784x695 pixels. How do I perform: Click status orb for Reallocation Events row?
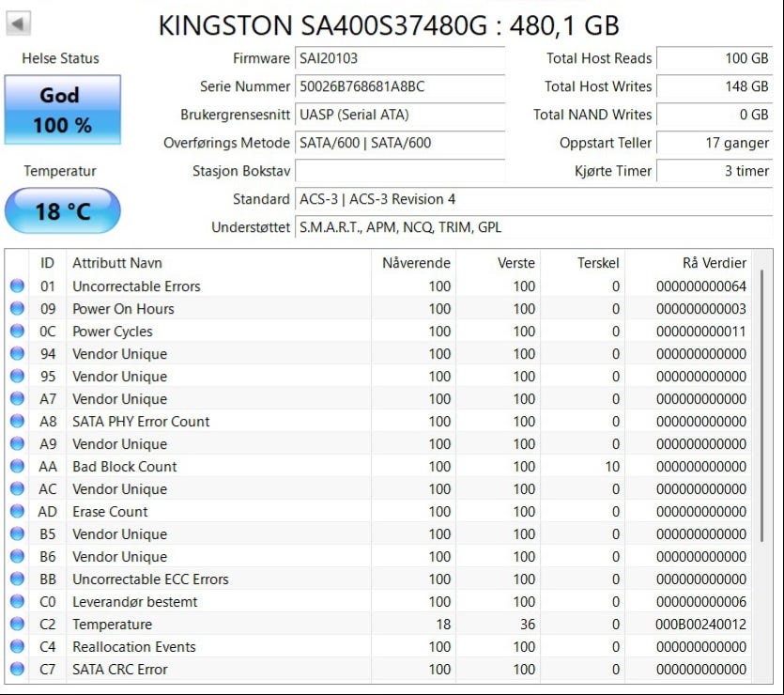point(17,646)
